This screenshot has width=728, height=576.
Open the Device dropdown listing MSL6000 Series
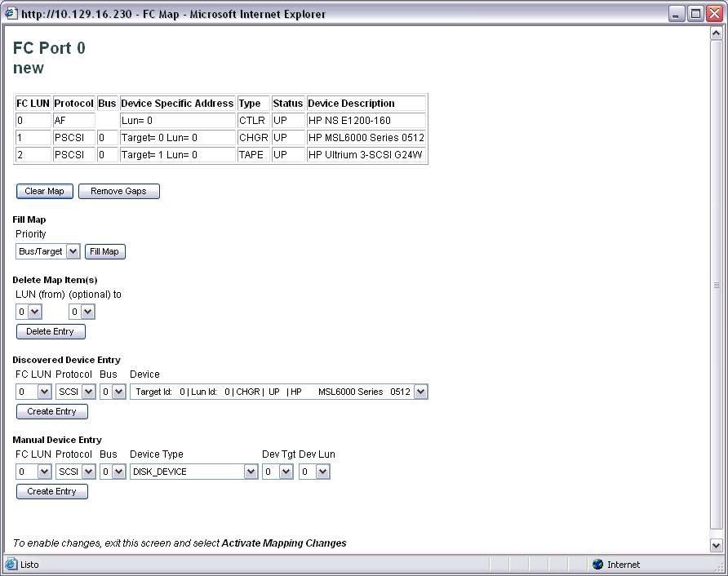pos(278,392)
